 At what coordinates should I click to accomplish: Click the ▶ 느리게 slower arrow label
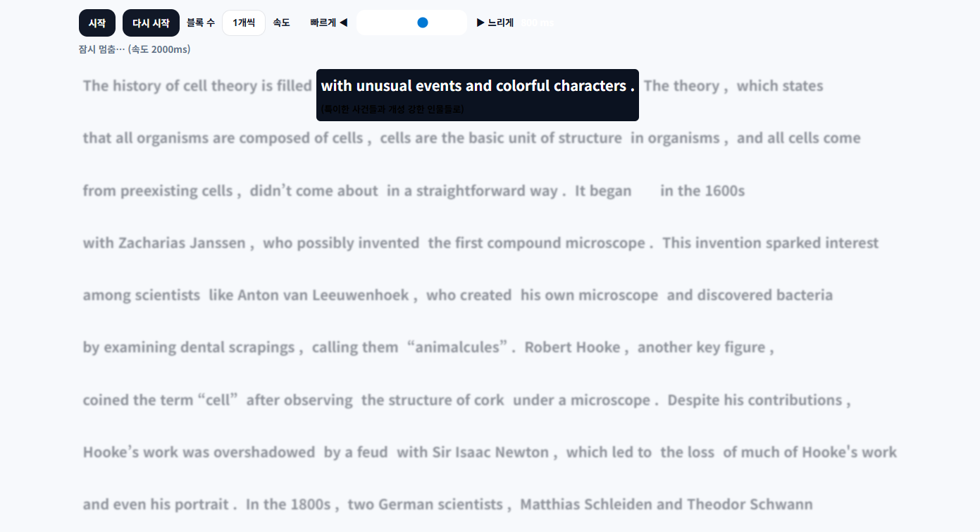495,23
